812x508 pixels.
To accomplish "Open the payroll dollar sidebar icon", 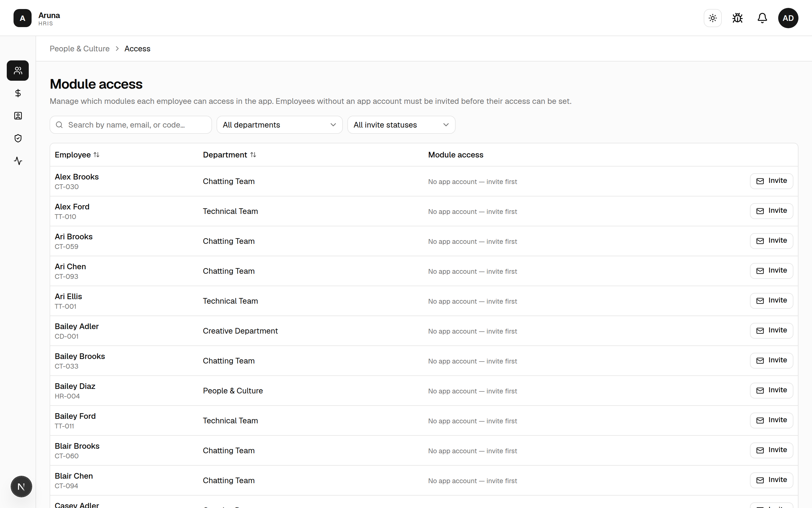I will pos(18,93).
